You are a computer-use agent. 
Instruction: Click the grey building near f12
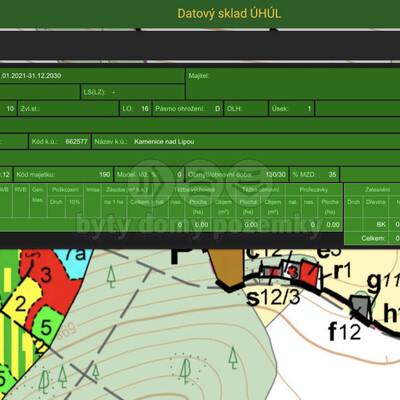360,307
